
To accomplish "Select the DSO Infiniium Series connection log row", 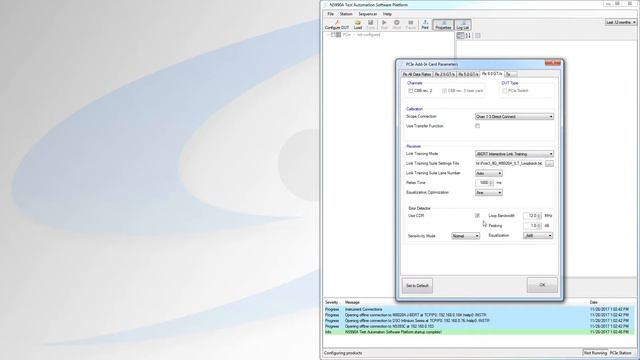I will click(480, 321).
